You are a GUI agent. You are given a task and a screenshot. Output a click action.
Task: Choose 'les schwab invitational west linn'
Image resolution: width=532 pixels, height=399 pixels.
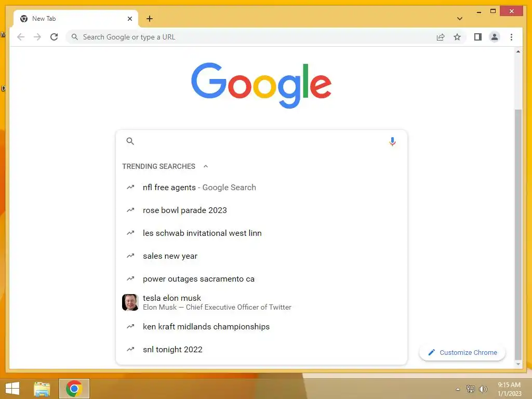pos(261,233)
